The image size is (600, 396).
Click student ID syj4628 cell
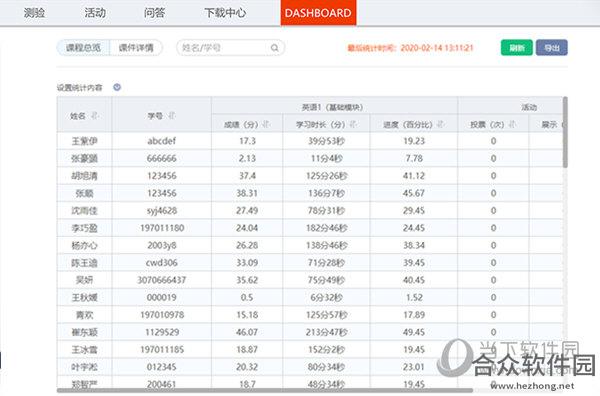[161, 210]
